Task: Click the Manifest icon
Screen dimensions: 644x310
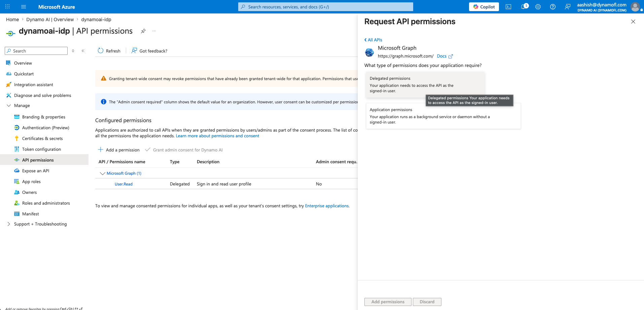Action: (x=17, y=214)
